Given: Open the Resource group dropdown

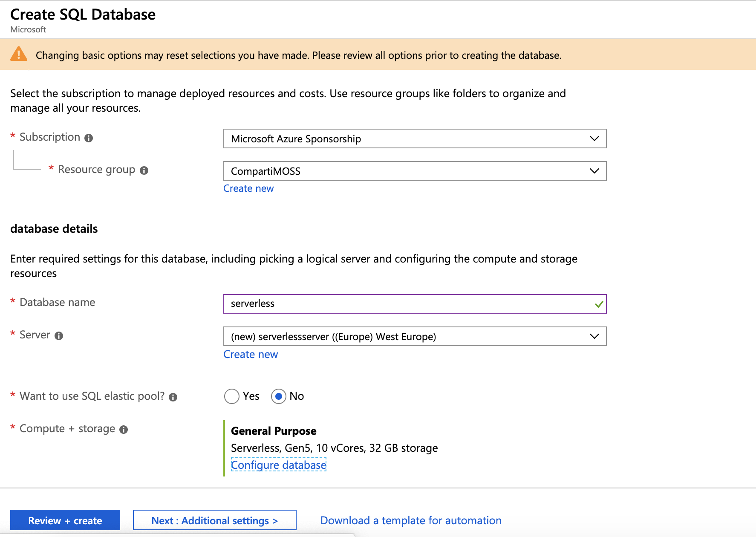Looking at the screenshot, I should 594,171.
